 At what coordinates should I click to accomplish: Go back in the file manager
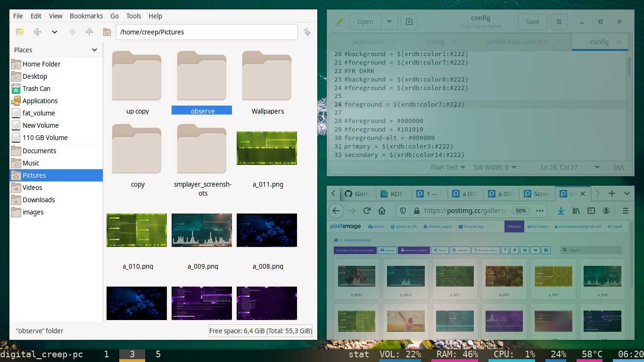pyautogui.click(x=37, y=32)
